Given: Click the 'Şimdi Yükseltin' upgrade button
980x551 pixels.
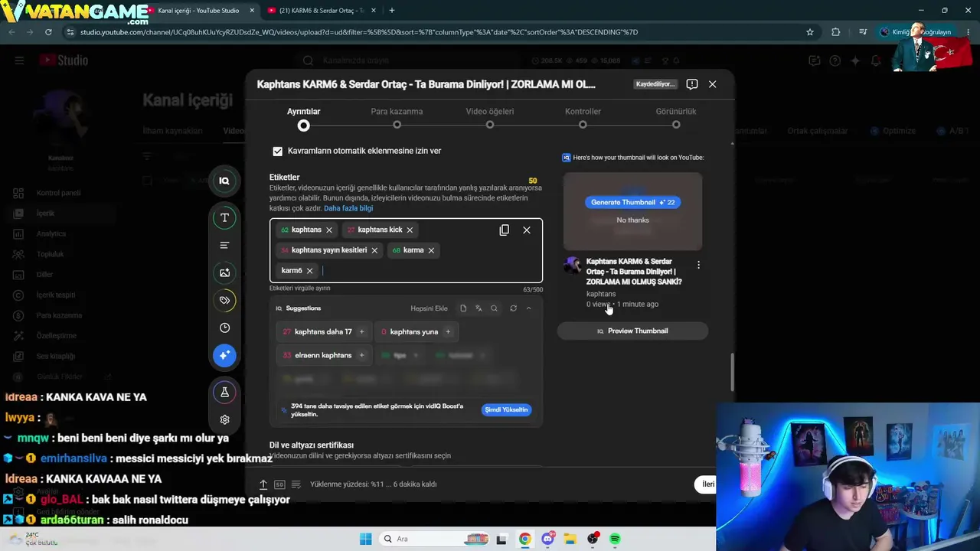Looking at the screenshot, I should (x=507, y=409).
